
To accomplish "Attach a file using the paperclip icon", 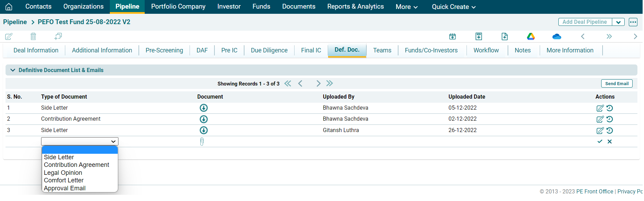I will coord(202,142).
